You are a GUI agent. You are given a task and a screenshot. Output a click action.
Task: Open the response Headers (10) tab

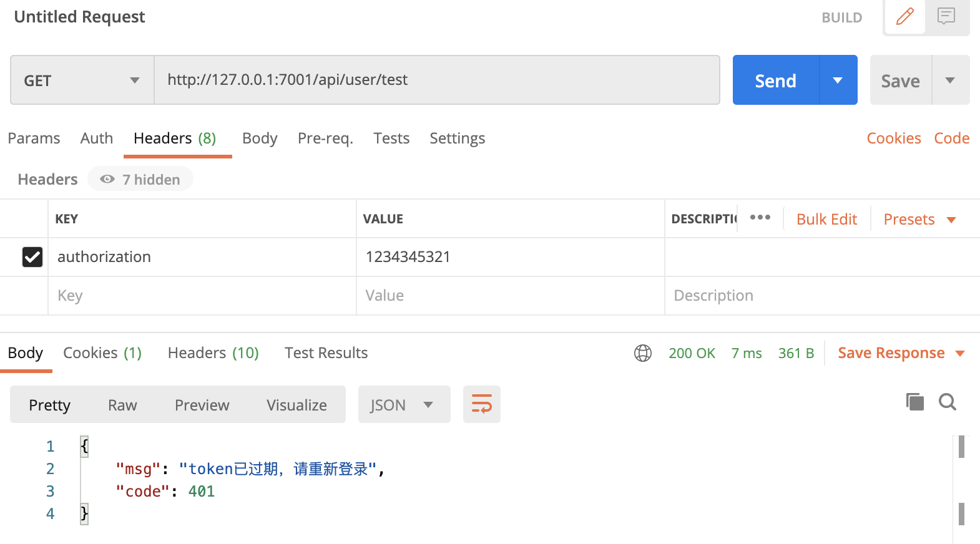coord(213,353)
